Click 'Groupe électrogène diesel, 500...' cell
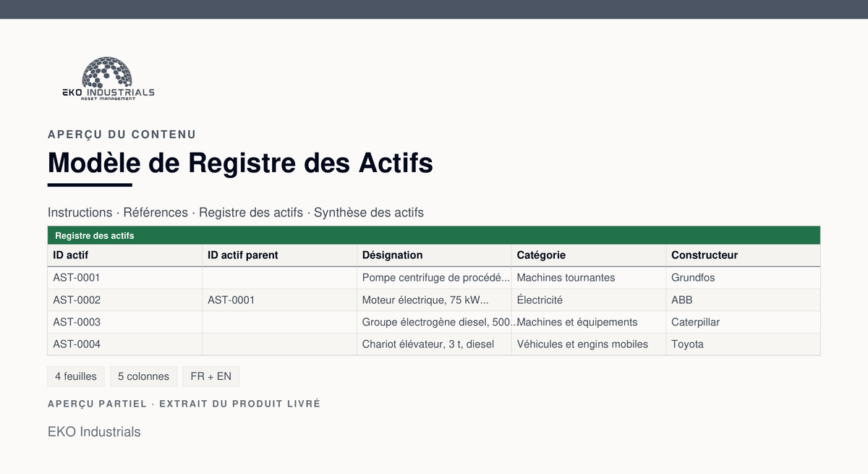The width and height of the screenshot is (868, 474). click(x=435, y=322)
